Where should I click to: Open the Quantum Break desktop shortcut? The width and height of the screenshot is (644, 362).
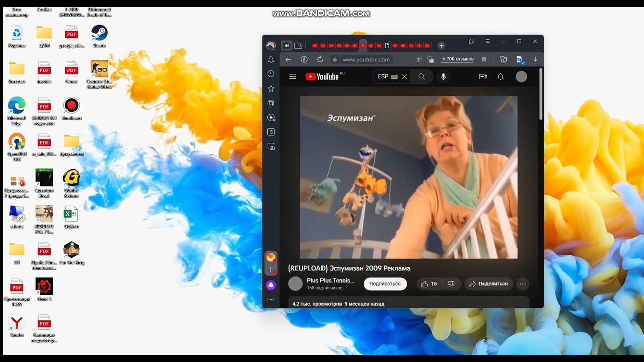44,184
